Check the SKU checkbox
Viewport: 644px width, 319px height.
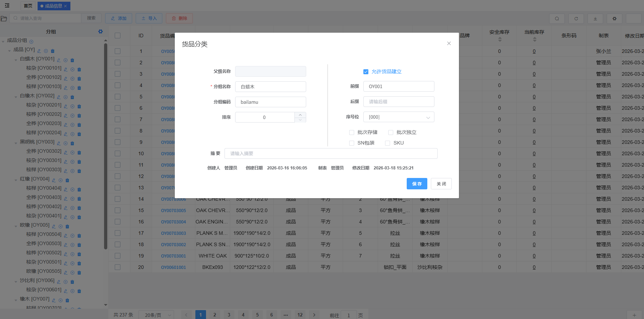388,143
